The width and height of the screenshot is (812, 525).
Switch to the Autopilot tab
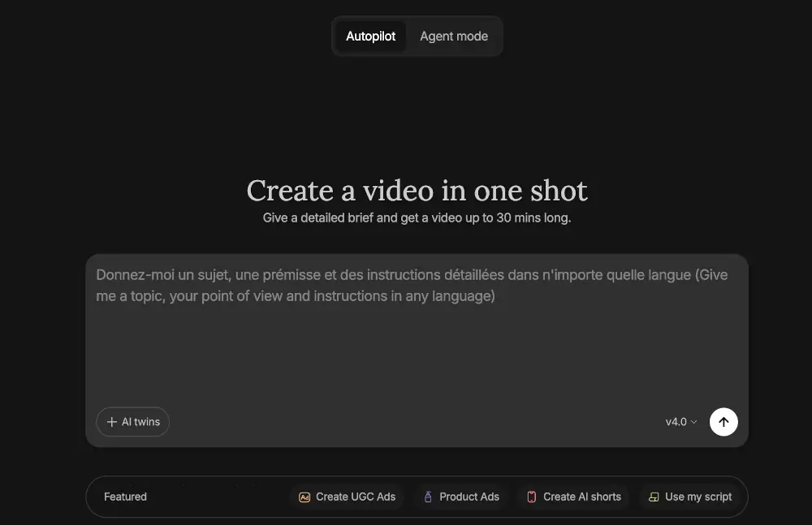(370, 37)
